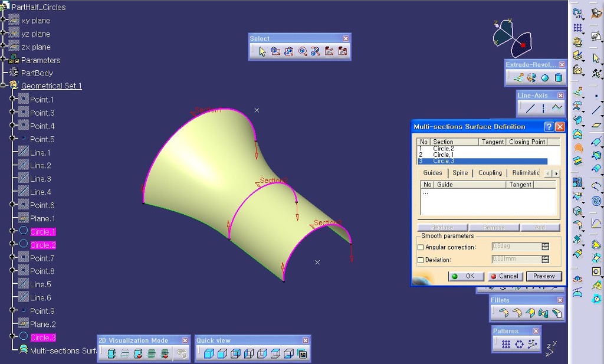Select the first fillet tool in Fillets toolbar
604x364 pixels.
[x=503, y=313]
